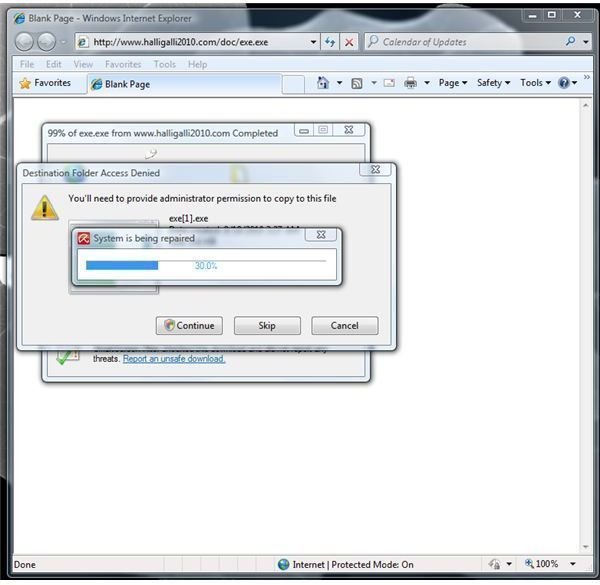This screenshot has width=600, height=585.
Task: Click the yellow warning triangle icon
Action: [45, 208]
